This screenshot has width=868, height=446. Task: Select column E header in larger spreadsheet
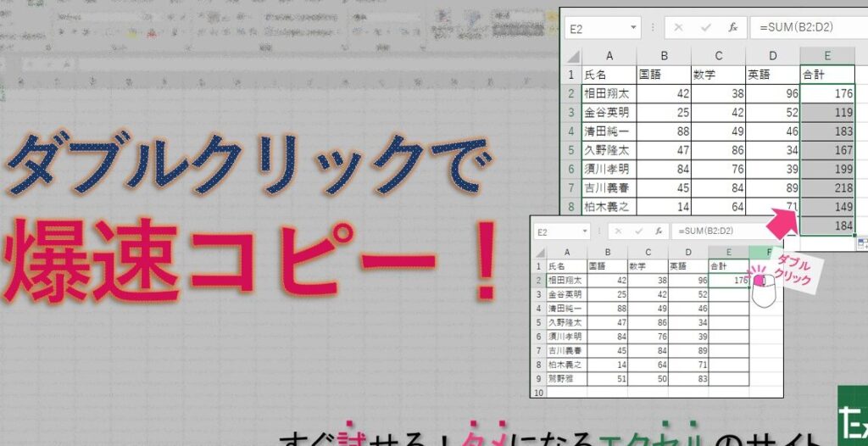coord(827,55)
